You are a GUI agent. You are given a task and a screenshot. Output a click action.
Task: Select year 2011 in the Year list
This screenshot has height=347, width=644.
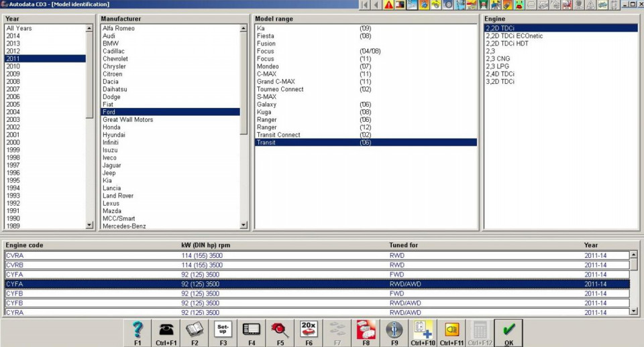coord(45,59)
